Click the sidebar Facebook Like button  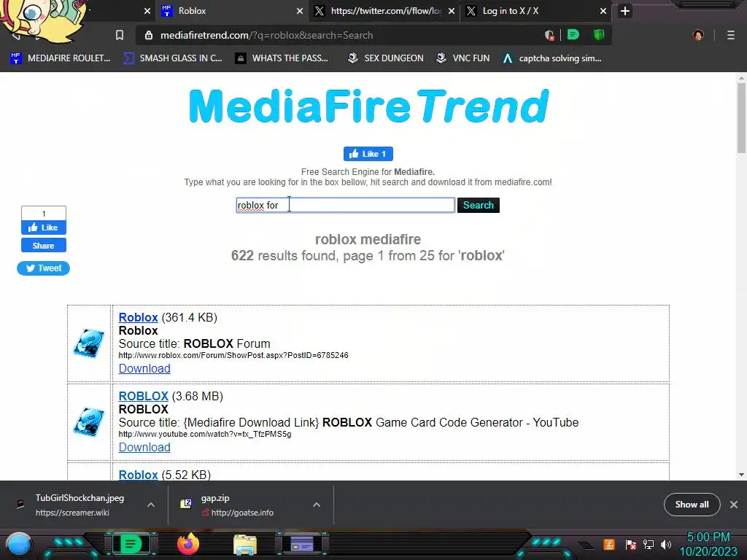coord(43,227)
